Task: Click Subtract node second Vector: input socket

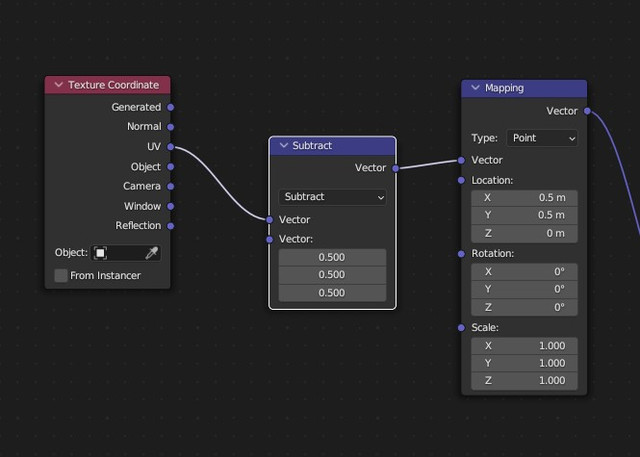Action: coord(269,240)
